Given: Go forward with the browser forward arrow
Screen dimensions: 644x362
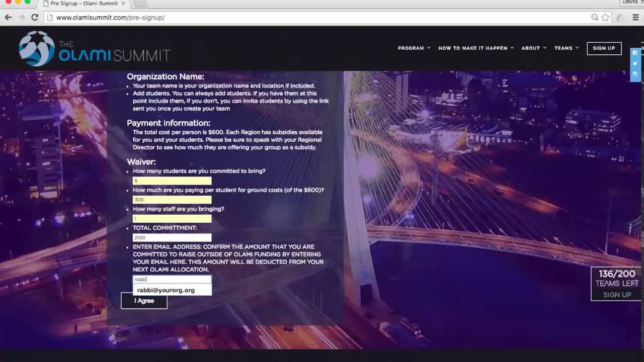Looking at the screenshot, I should pos(21,17).
